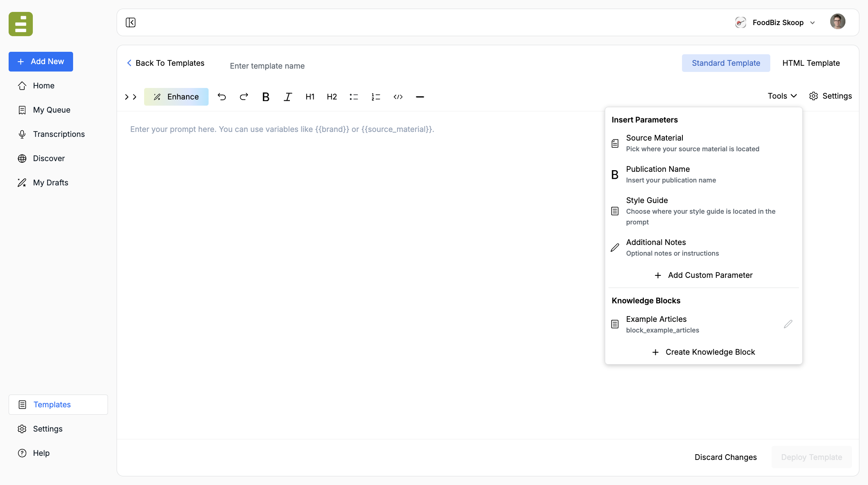Image resolution: width=868 pixels, height=485 pixels.
Task: Undo the last edit
Action: tap(222, 97)
